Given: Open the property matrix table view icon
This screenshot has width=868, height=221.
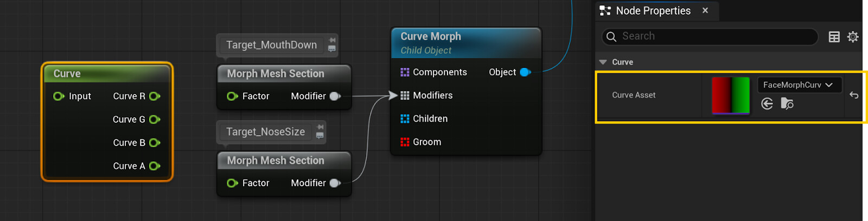Looking at the screenshot, I should pyautogui.click(x=834, y=36).
